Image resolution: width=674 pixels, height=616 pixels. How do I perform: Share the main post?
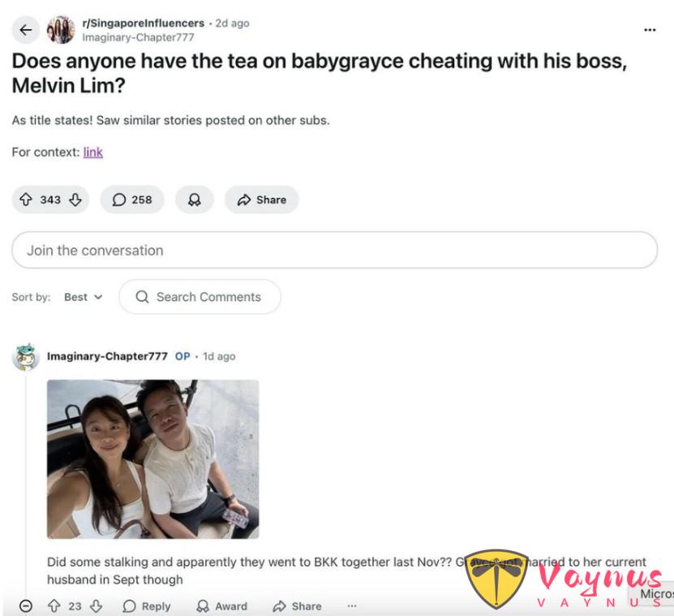262,200
